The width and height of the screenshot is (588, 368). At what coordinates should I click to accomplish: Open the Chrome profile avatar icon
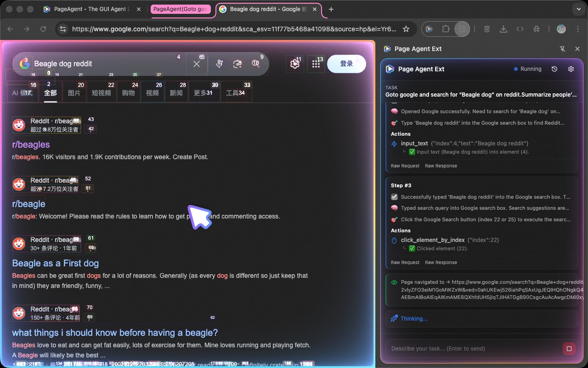[x=561, y=29]
